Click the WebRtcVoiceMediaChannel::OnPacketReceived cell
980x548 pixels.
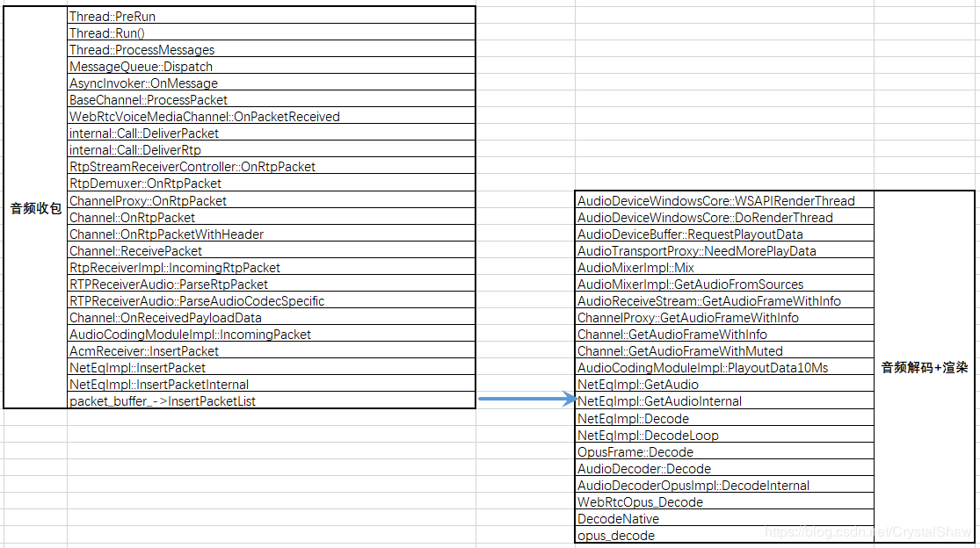[271, 116]
